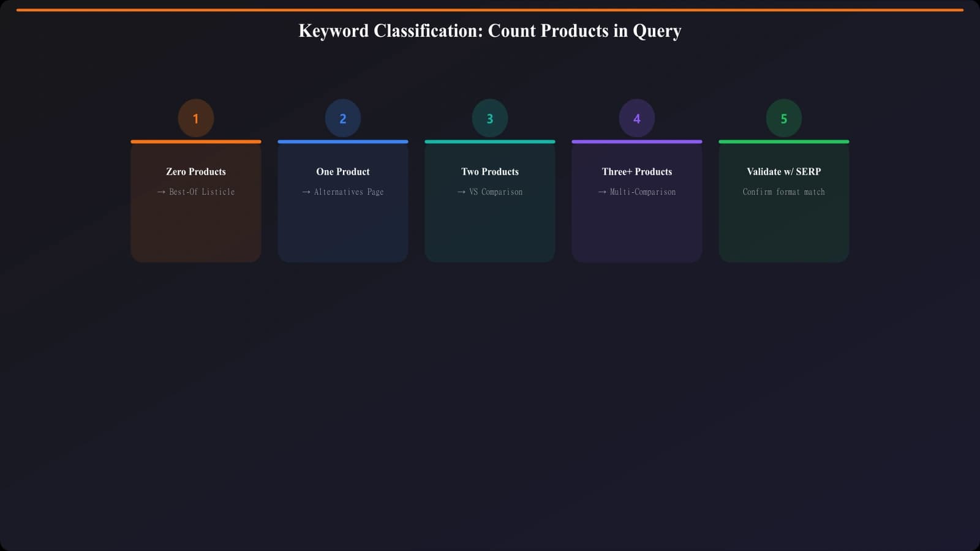Click the arrow before VS Comparison

[461, 192]
